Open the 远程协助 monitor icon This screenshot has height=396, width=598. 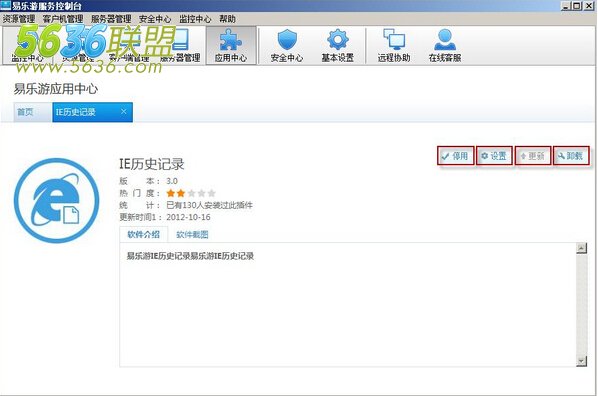(x=394, y=45)
